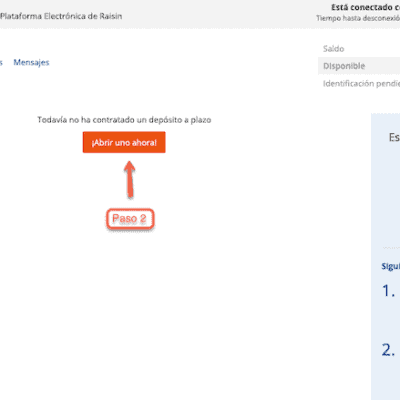Click the Saldo label
400x400 pixels.
click(333, 49)
